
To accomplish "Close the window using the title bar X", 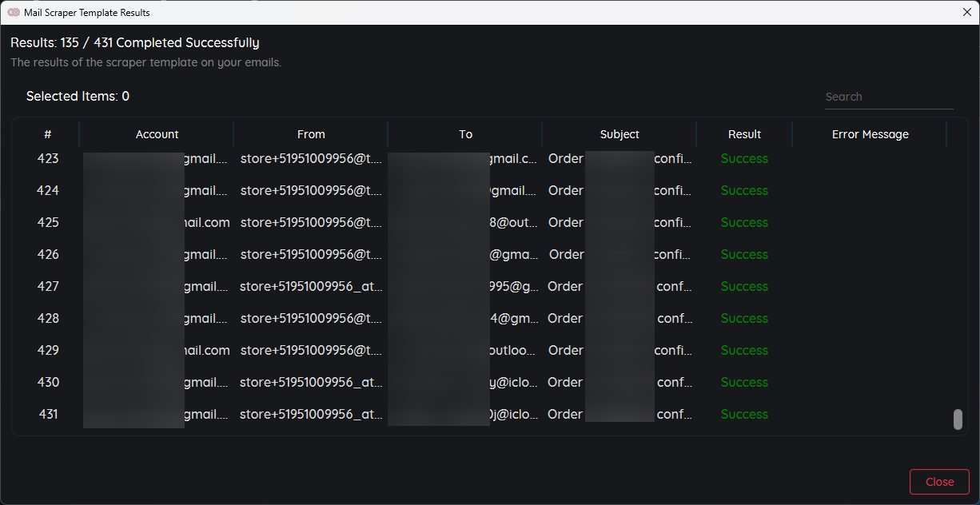I will [966, 12].
